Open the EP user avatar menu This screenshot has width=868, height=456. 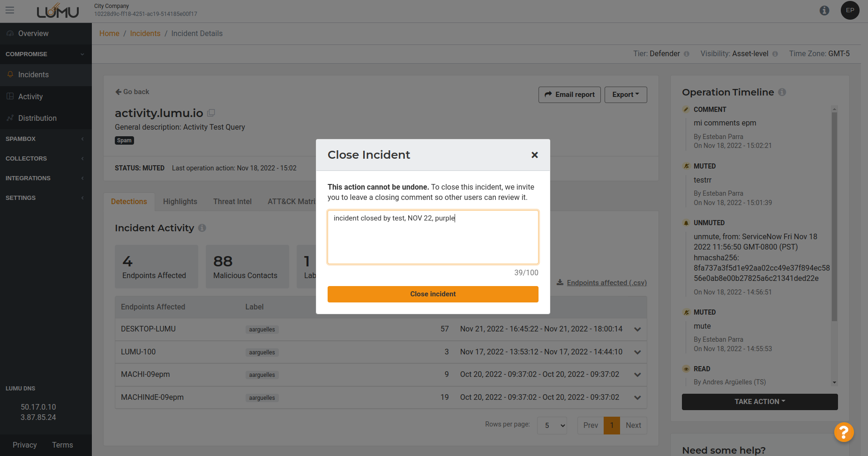(x=850, y=10)
